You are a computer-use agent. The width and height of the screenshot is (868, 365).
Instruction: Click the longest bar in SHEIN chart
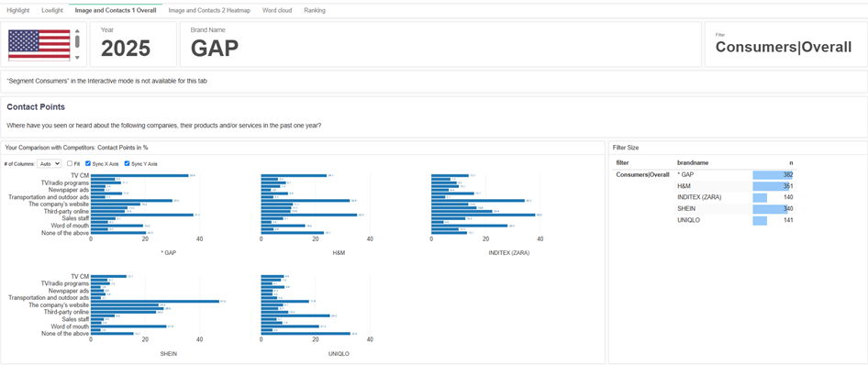pyautogui.click(x=155, y=302)
